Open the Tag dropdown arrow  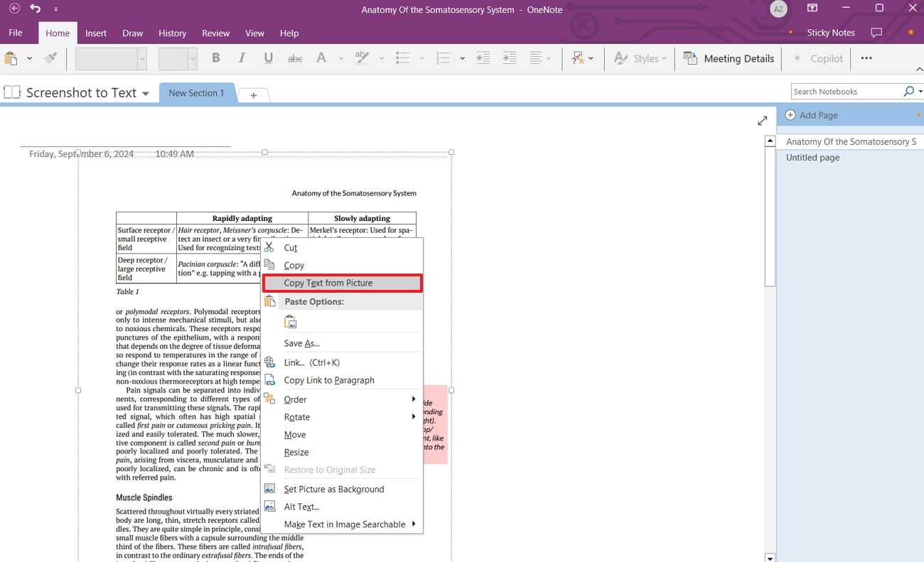click(591, 58)
